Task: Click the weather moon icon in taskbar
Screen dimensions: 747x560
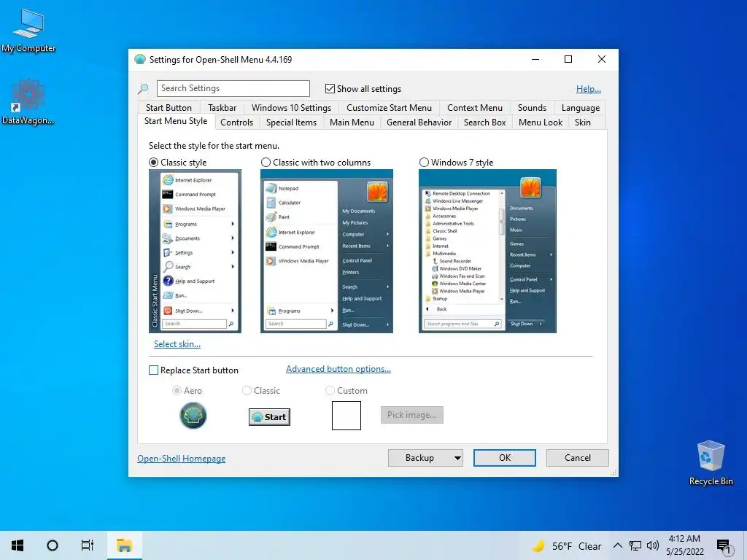Action: click(538, 545)
